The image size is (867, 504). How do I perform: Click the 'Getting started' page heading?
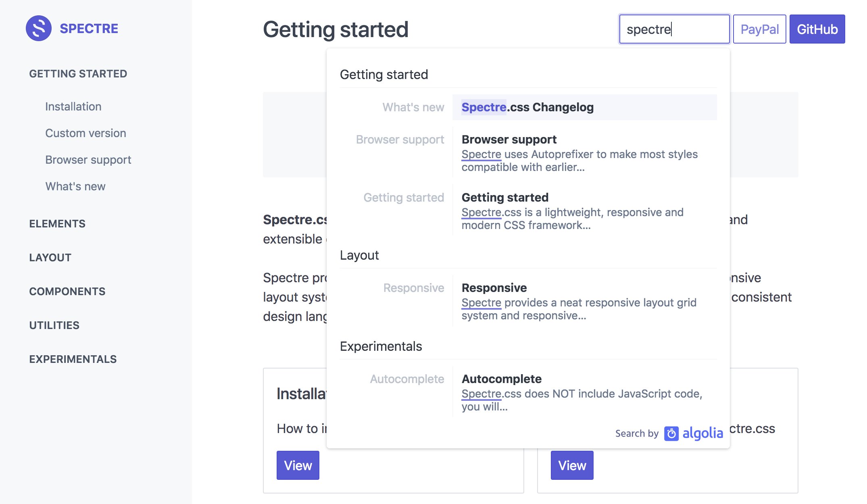coord(336,29)
